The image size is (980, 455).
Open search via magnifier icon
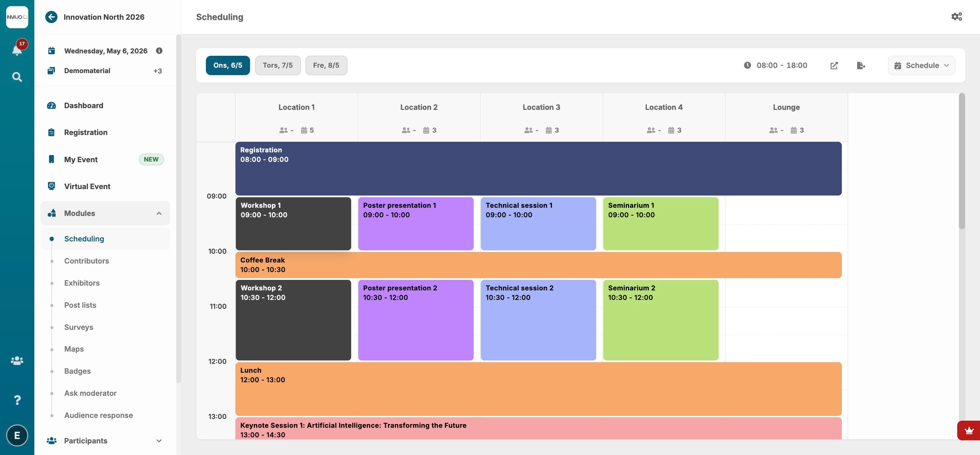(17, 77)
